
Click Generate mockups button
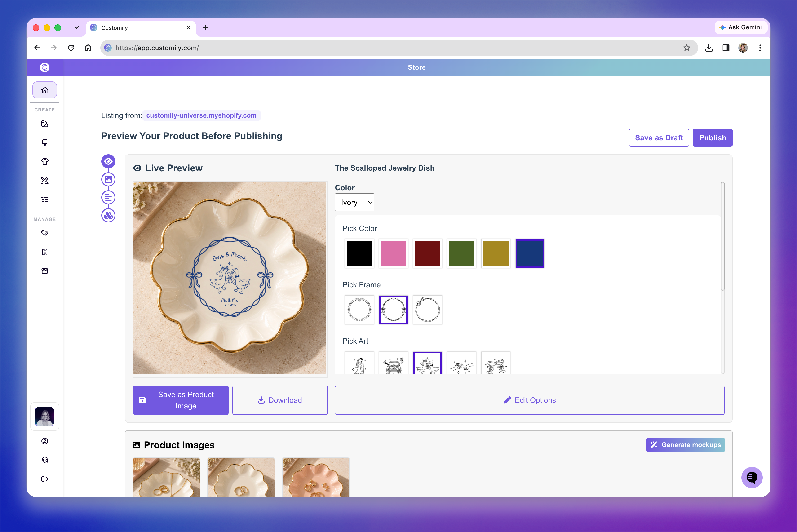[685, 445]
